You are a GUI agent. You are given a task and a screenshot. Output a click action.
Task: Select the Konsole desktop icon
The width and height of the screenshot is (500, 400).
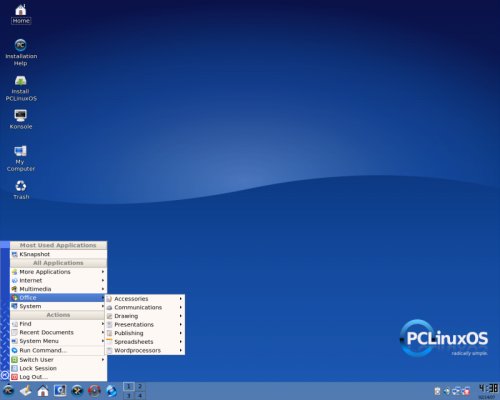click(21, 119)
